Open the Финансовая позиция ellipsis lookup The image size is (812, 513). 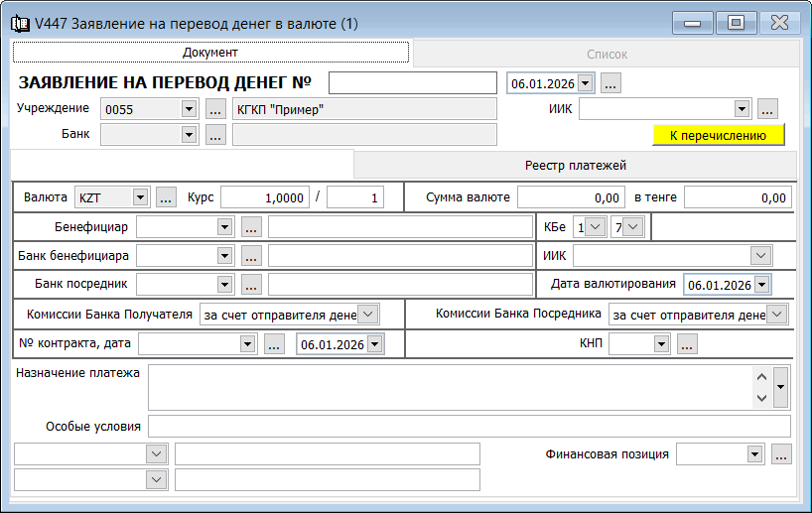coord(780,454)
